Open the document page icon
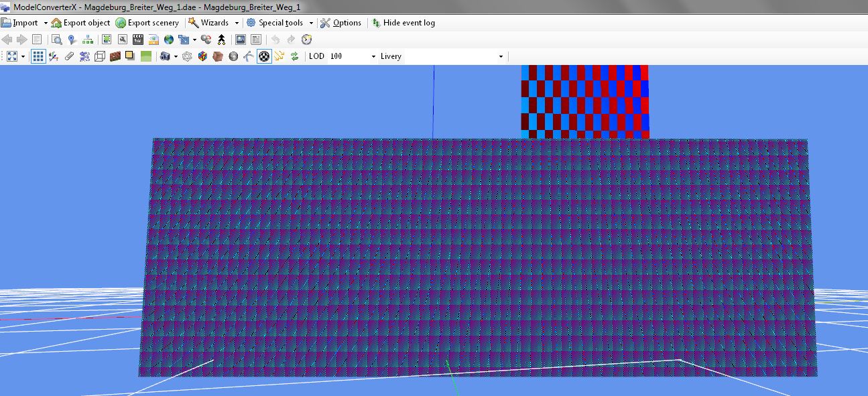 tap(37, 40)
